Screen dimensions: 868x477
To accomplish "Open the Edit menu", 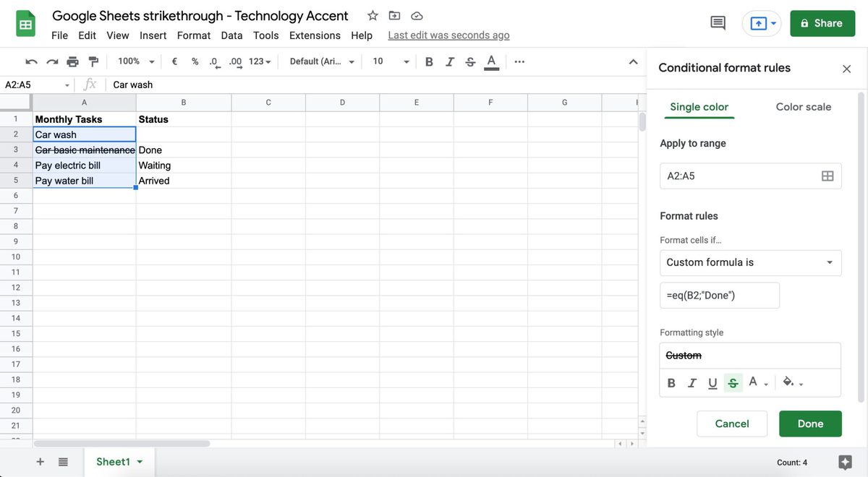I will click(x=87, y=35).
